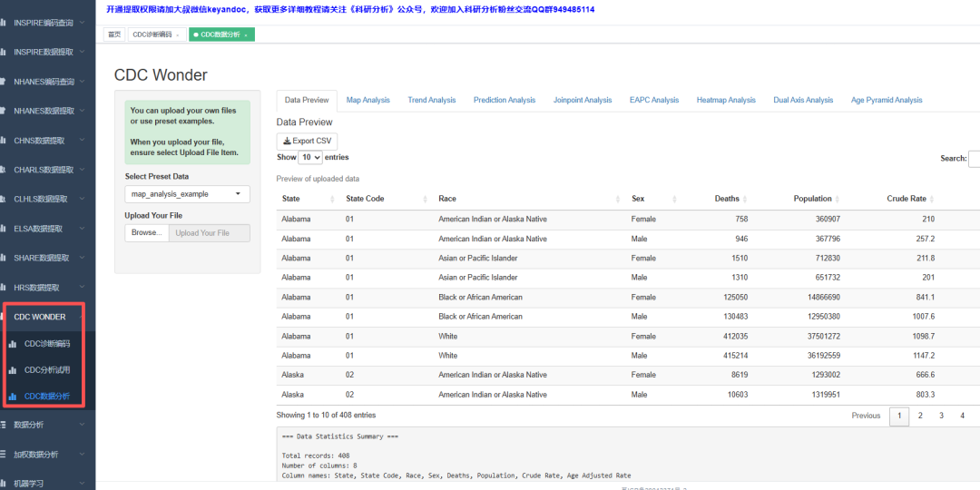The width and height of the screenshot is (980, 490).
Task: Expand INSPIRE数据提取 with its chevron
Action: tap(82, 53)
